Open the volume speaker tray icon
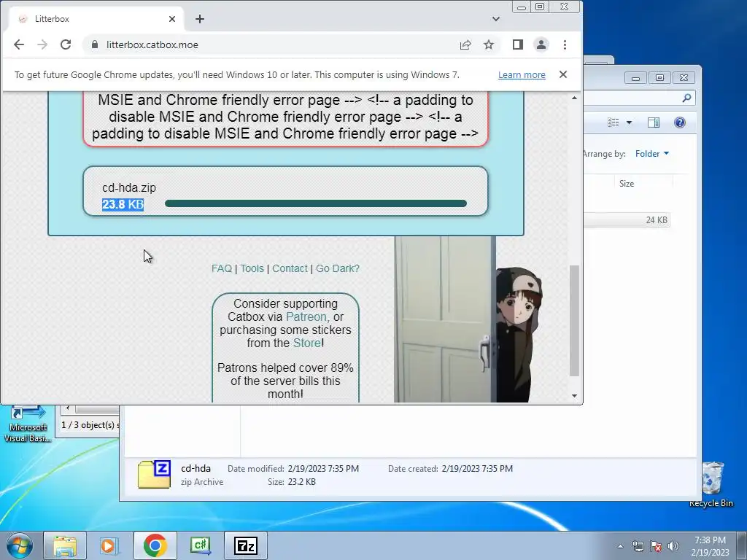 pos(673,546)
